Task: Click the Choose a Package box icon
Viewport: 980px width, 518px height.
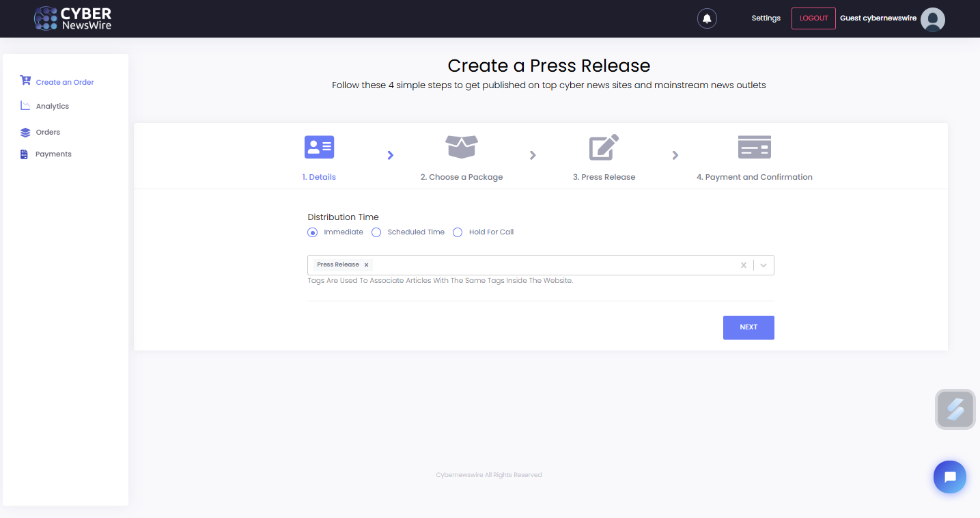Action: (462, 147)
